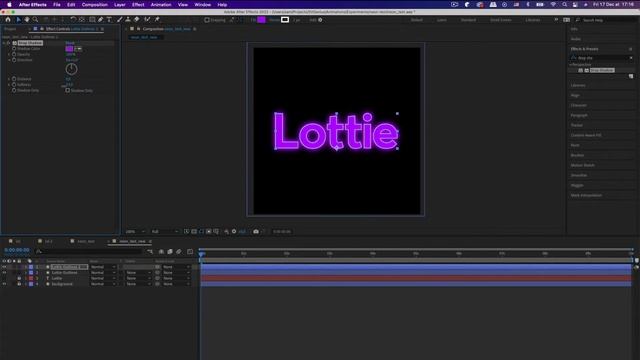The image size is (640, 360).
Task: Open the Libraries panel
Action: pyautogui.click(x=578, y=85)
